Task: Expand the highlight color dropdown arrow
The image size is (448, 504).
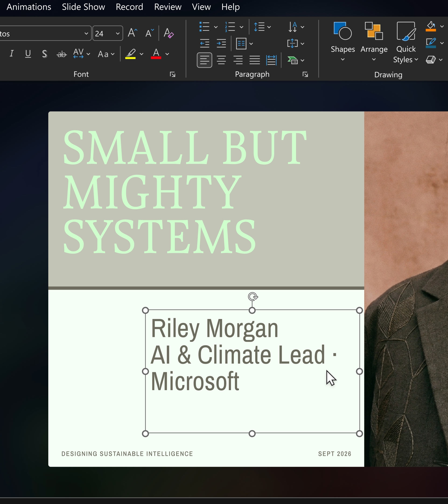Action: (x=142, y=54)
